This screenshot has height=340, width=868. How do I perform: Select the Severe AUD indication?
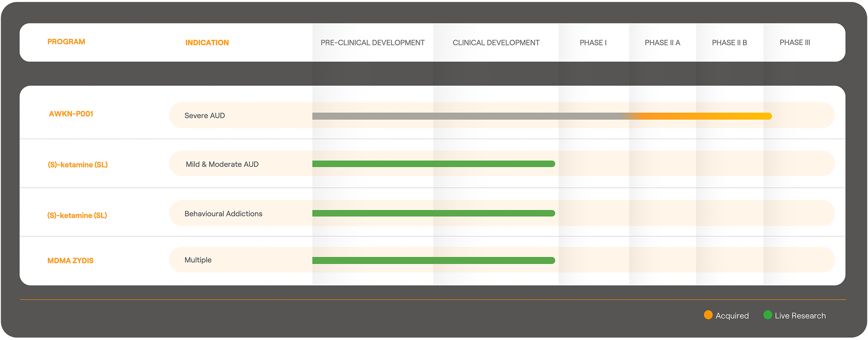(205, 116)
